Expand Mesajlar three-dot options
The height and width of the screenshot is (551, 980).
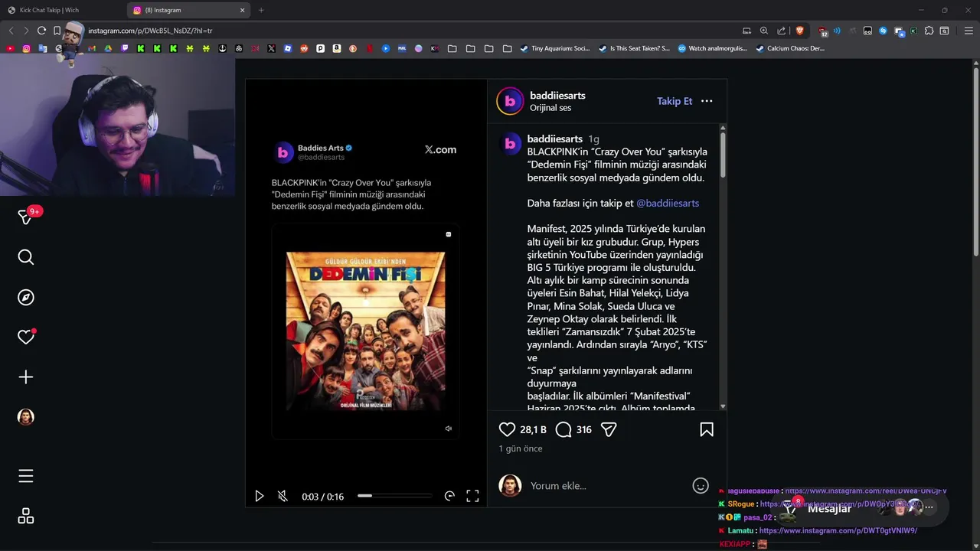[929, 507]
